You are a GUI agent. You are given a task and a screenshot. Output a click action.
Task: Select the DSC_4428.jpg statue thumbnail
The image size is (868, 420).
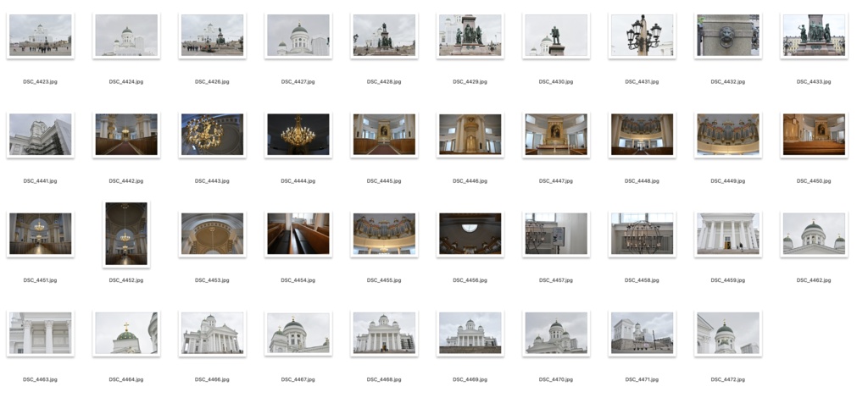pyautogui.click(x=384, y=36)
